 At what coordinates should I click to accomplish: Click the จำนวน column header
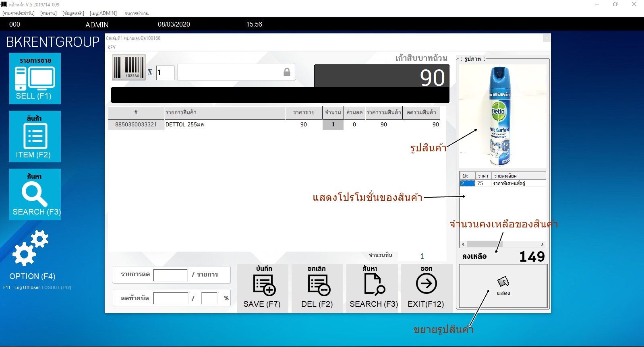[x=333, y=113]
